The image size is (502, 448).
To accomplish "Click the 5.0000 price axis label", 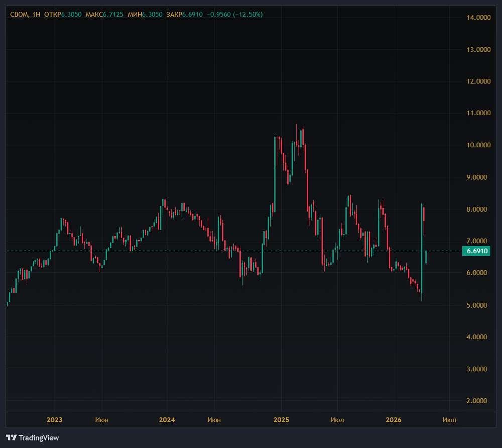I will (477, 305).
